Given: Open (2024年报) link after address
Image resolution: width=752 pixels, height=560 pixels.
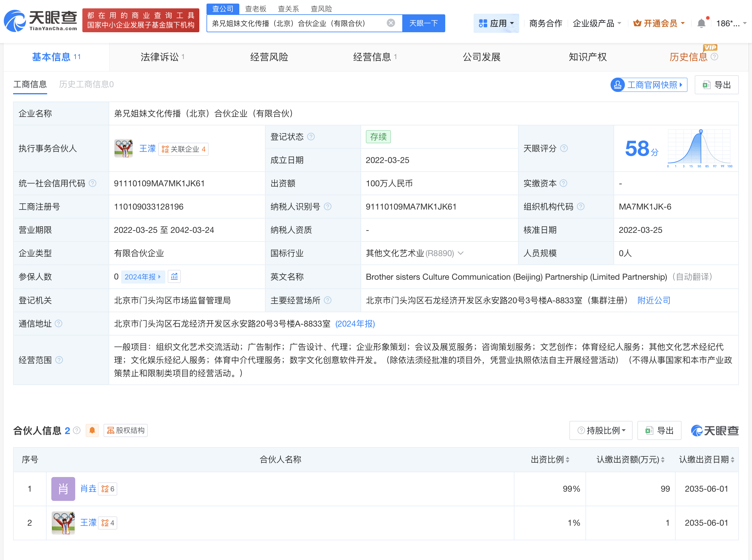Looking at the screenshot, I should click(x=355, y=324).
